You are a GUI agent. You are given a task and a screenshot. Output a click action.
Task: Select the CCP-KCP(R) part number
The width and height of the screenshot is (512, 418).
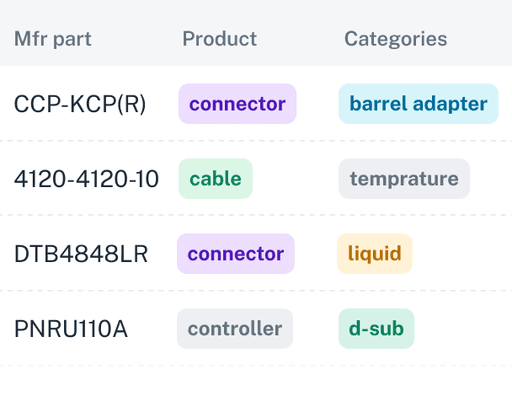[80, 104]
